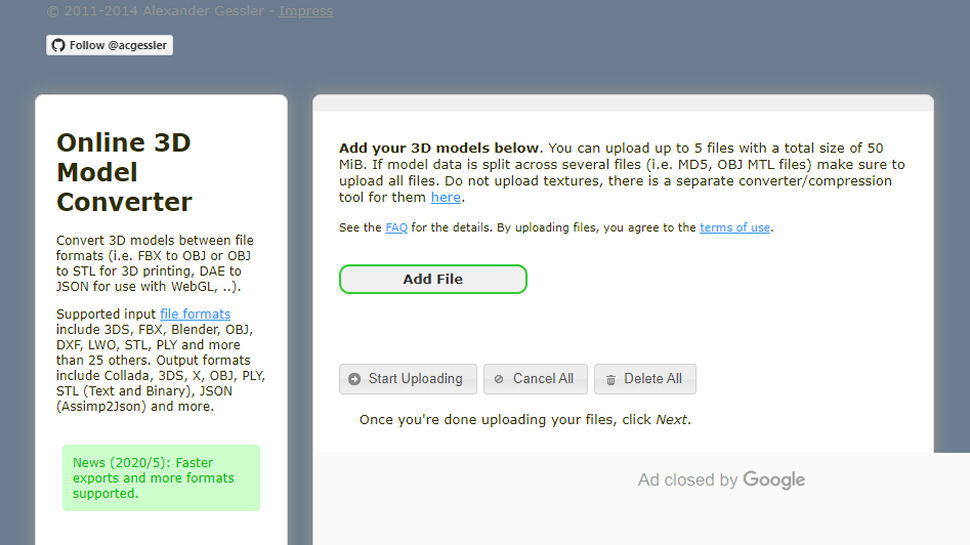Screen dimensions: 970x545
Task: Click the '© 2011-2014 Alexander Gessler' text
Action: pyautogui.click(x=155, y=11)
